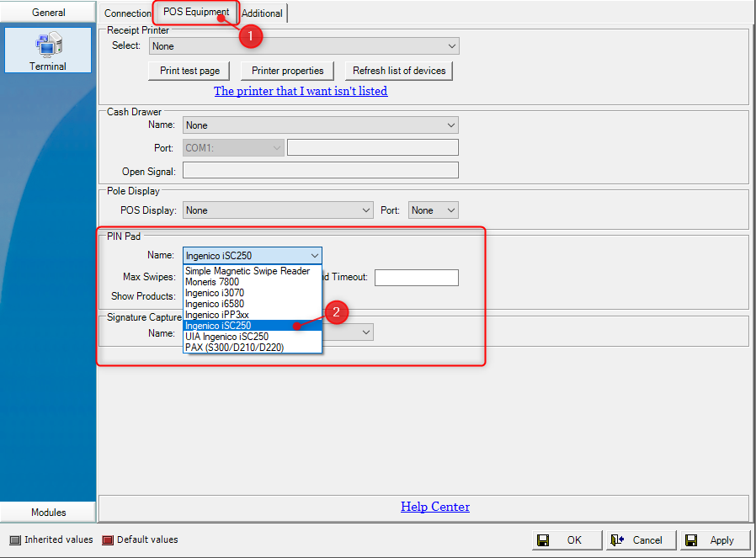Choose Ingenico iPP3xx from the list
This screenshot has height=558, width=756.
tap(253, 315)
